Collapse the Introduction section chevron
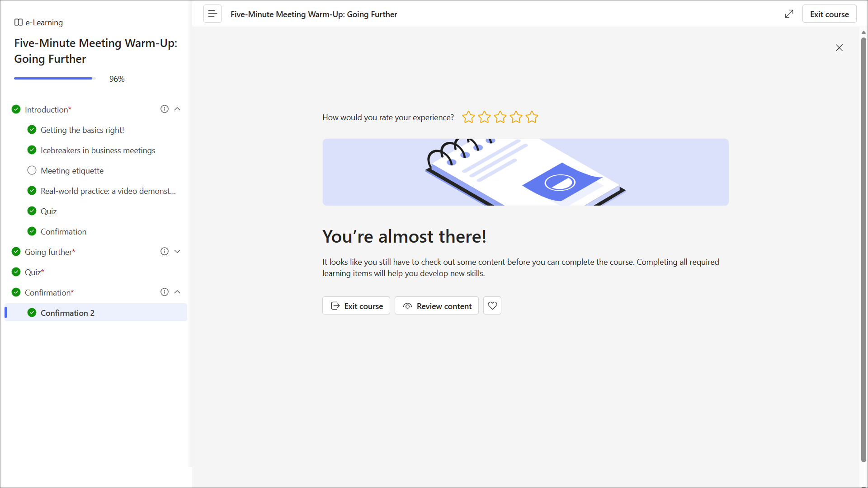The image size is (868, 488). pyautogui.click(x=177, y=109)
